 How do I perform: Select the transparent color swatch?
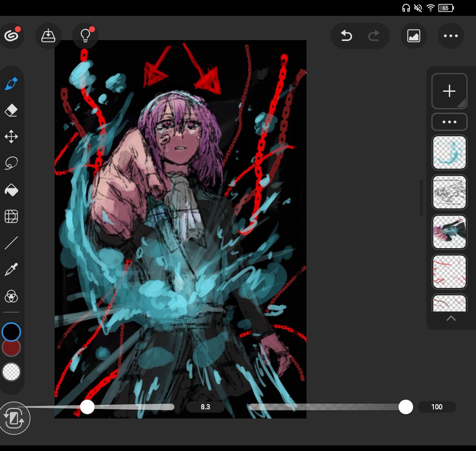[11, 372]
